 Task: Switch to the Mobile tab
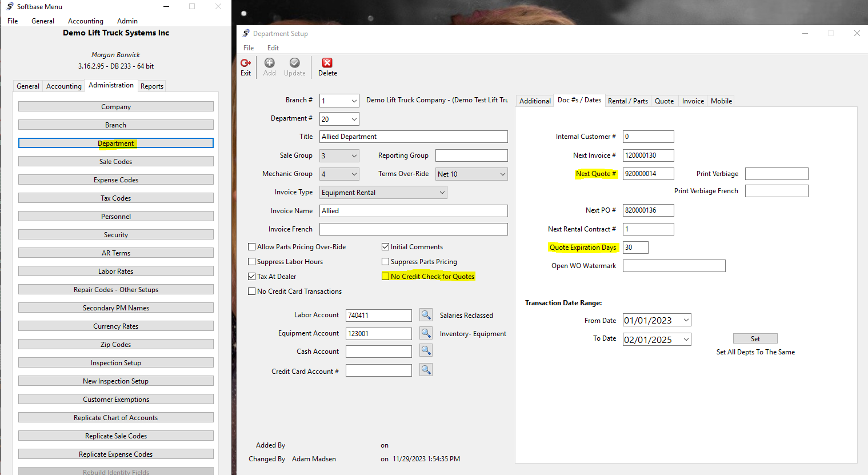721,101
